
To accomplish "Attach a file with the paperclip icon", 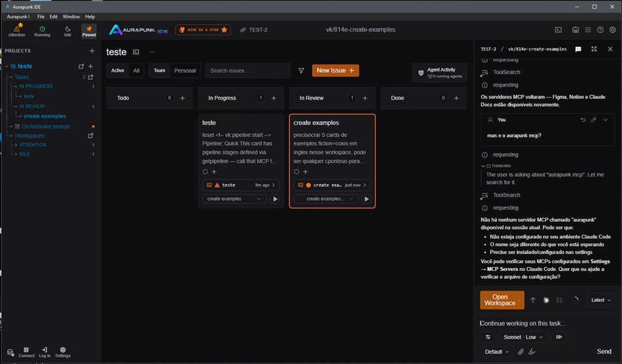I will tap(521, 352).
